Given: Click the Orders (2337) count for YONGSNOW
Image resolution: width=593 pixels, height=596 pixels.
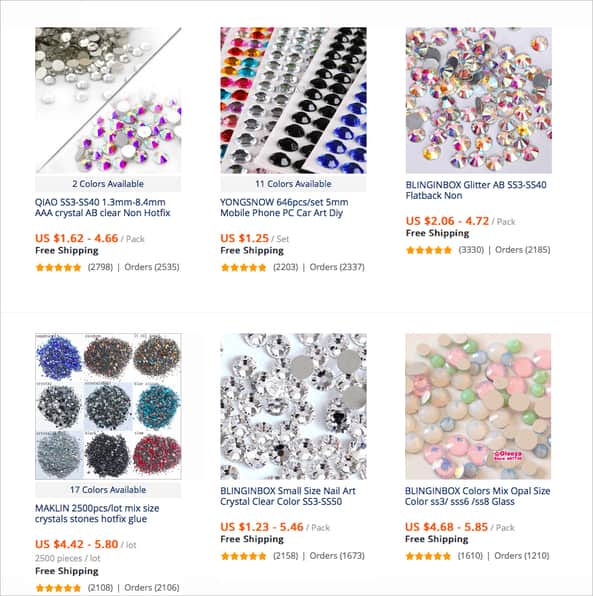Looking at the screenshot, I should [x=337, y=267].
